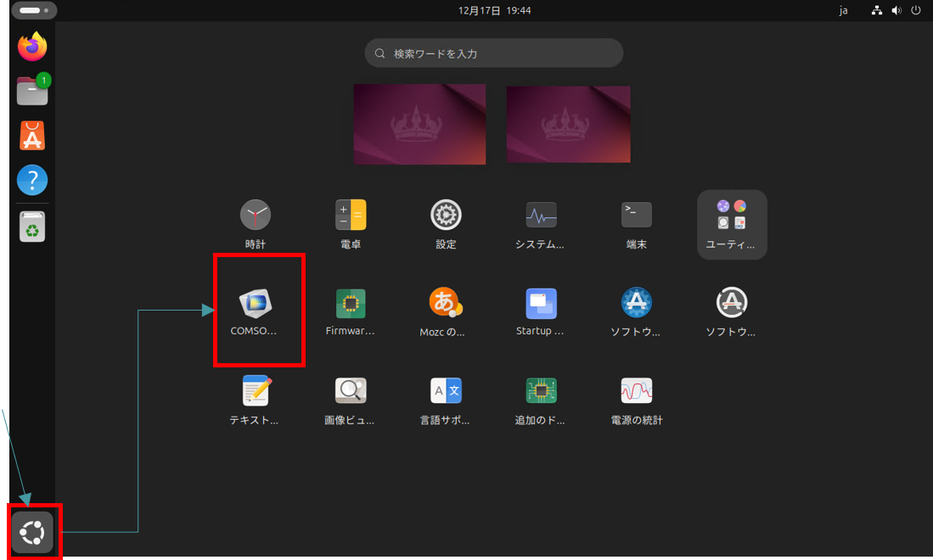Open the system monitor app

[541, 216]
